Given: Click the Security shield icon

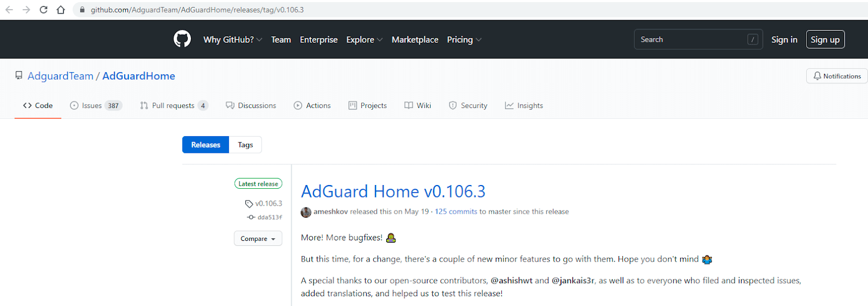Looking at the screenshot, I should tap(452, 105).
